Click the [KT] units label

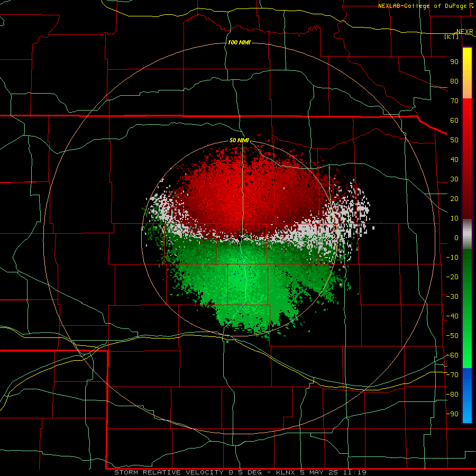pos(451,36)
